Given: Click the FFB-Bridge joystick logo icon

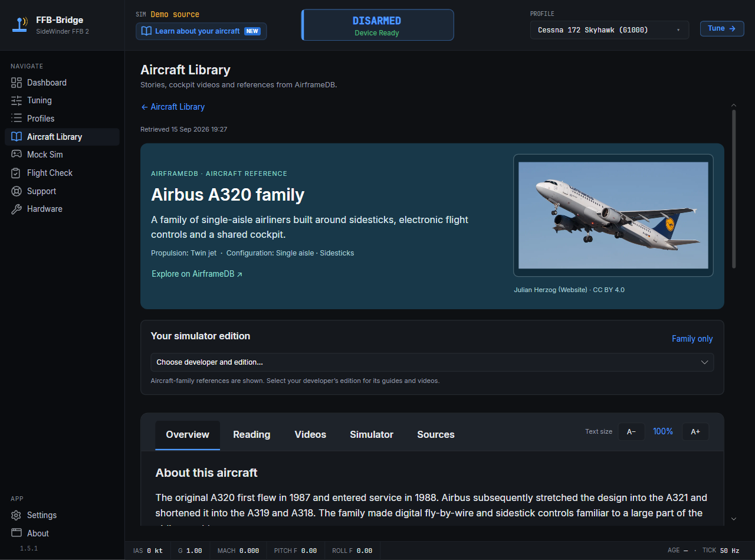Looking at the screenshot, I should pyautogui.click(x=20, y=25).
